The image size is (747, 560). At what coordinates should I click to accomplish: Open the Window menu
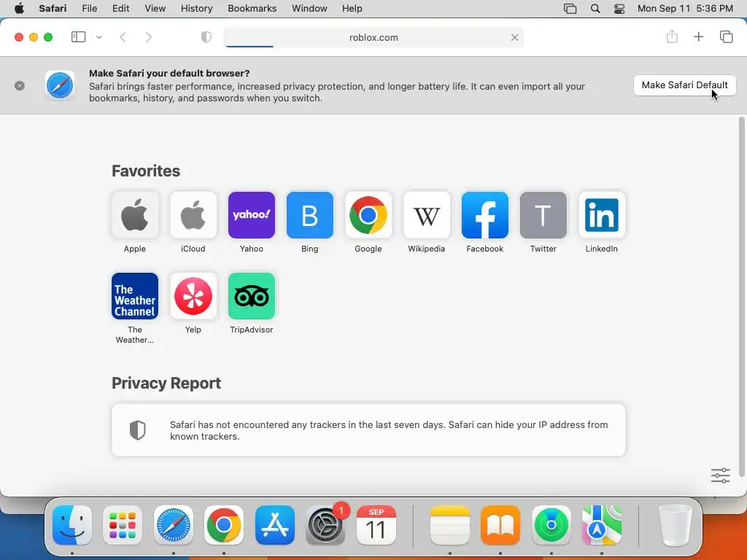coord(309,9)
